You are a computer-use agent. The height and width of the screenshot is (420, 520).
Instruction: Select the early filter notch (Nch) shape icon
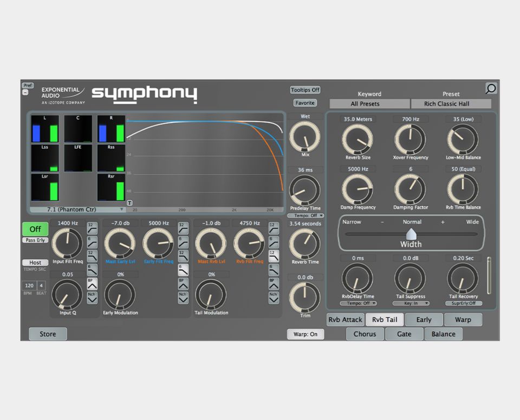pyautogui.click(x=183, y=297)
